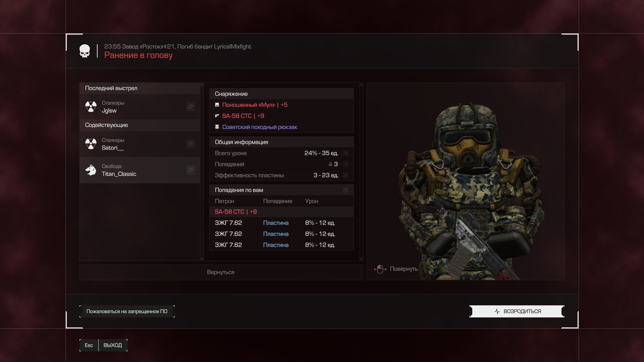Click Общая информация section header
644x362 pixels.
click(x=281, y=142)
